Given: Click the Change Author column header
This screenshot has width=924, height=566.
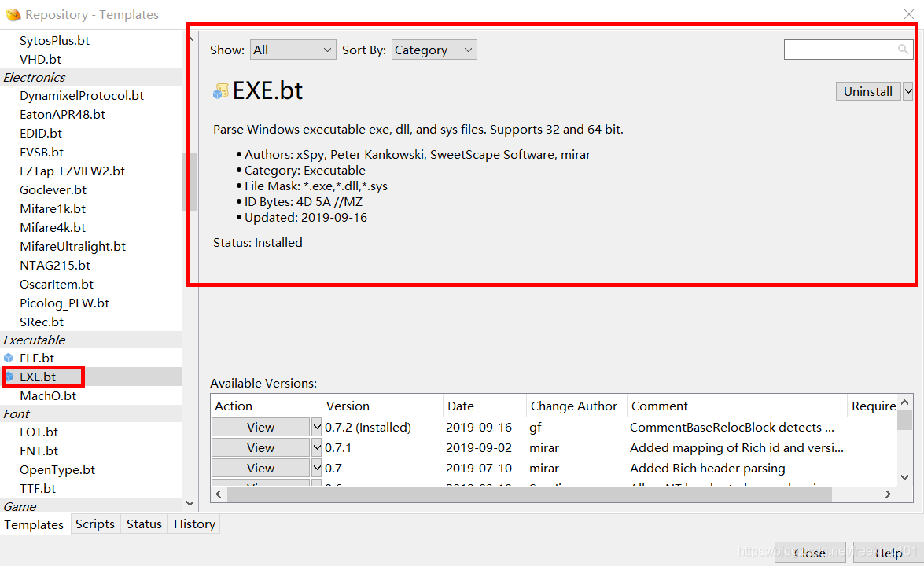Looking at the screenshot, I should point(576,406).
